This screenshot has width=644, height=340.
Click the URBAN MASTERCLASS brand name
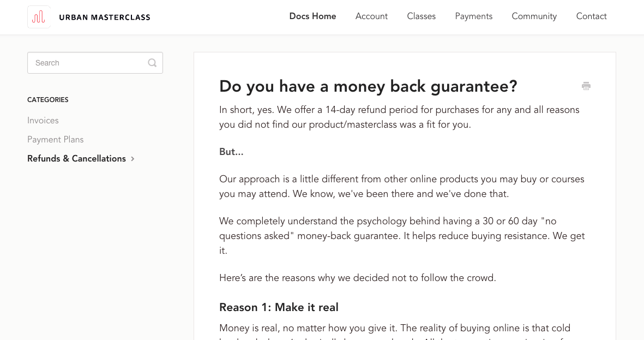point(105,17)
